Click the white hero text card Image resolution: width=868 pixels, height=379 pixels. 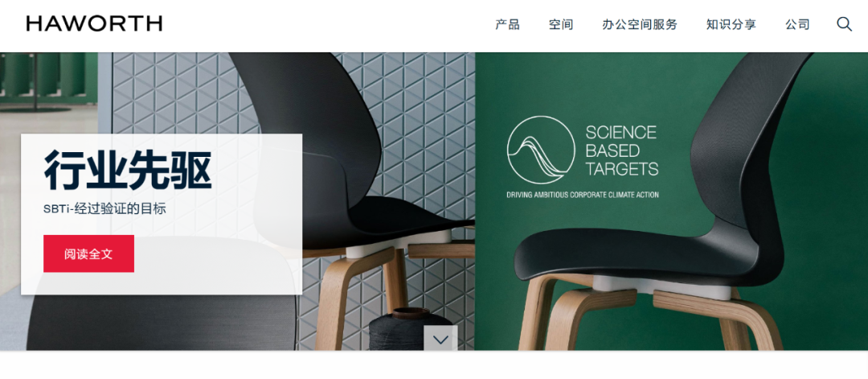click(x=162, y=214)
